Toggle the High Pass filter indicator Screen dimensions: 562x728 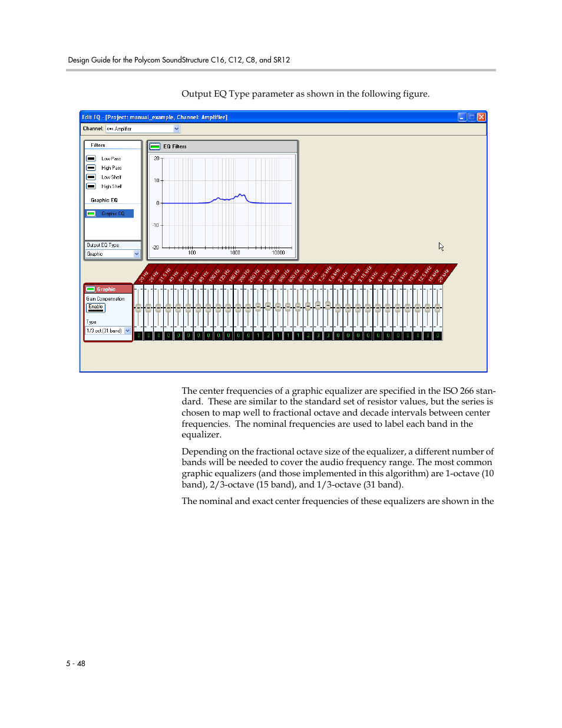91,168
